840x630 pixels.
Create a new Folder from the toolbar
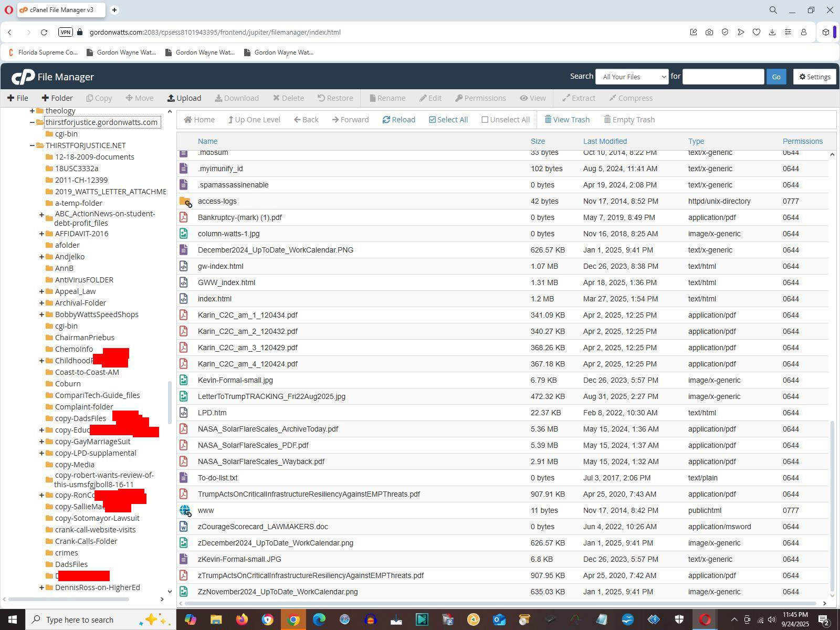57,98
